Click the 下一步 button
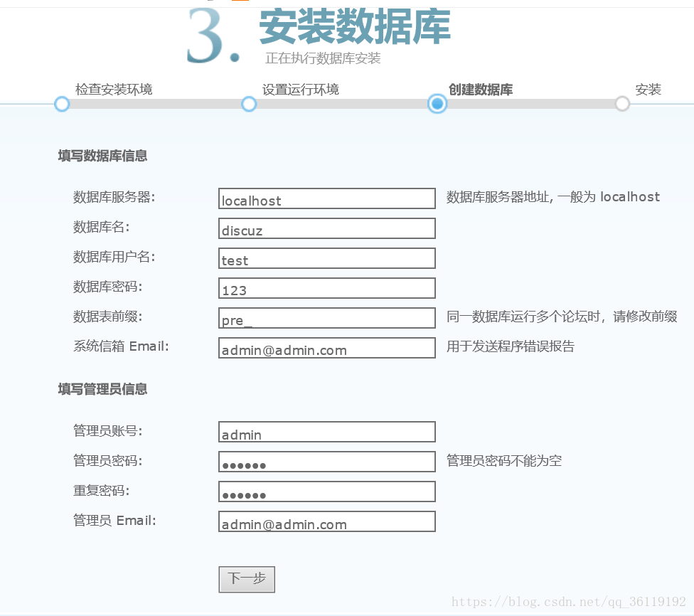This screenshot has height=616, width=694. (247, 579)
